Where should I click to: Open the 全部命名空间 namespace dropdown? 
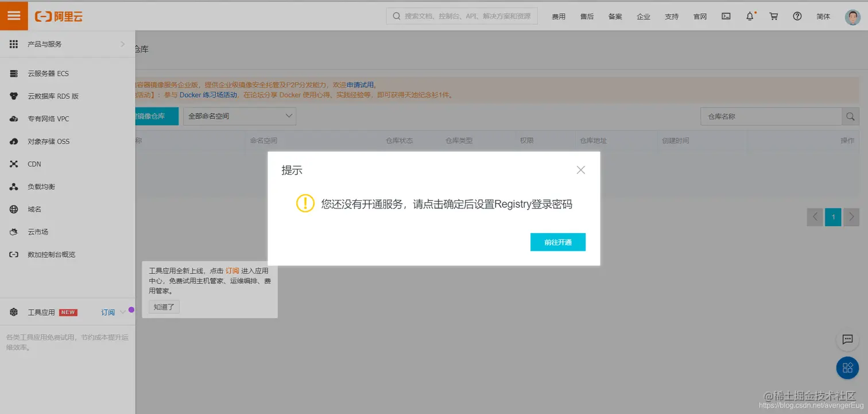(239, 115)
